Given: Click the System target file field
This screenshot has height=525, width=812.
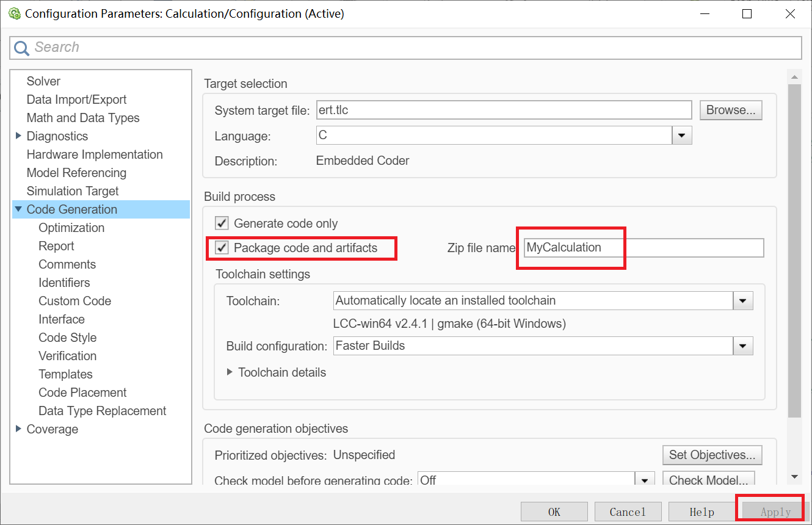Looking at the screenshot, I should 504,110.
